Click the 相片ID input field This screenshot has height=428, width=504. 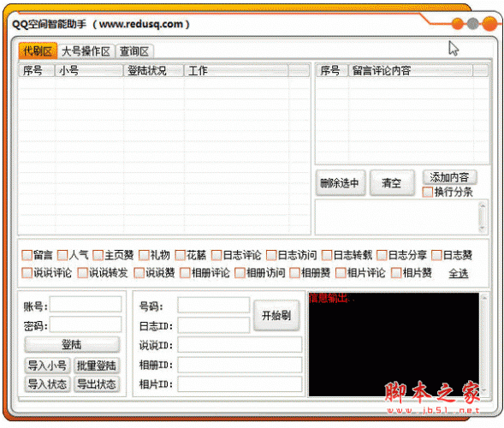point(240,384)
